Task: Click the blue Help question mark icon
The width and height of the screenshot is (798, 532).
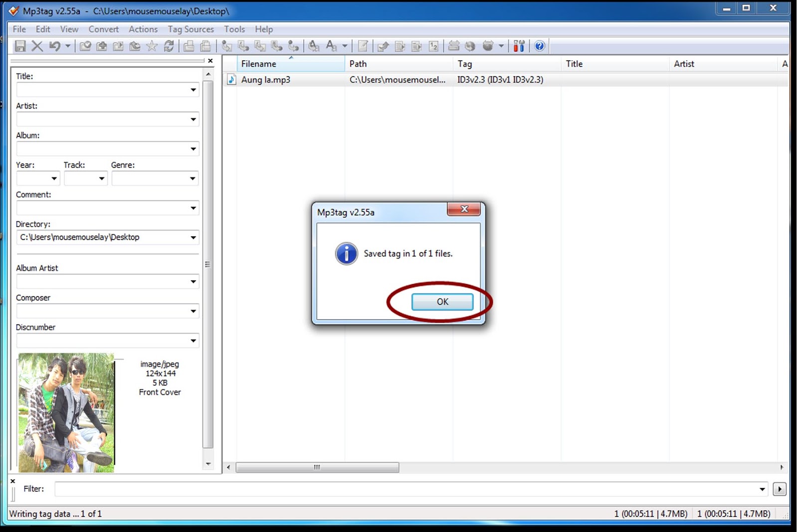Action: (x=540, y=46)
